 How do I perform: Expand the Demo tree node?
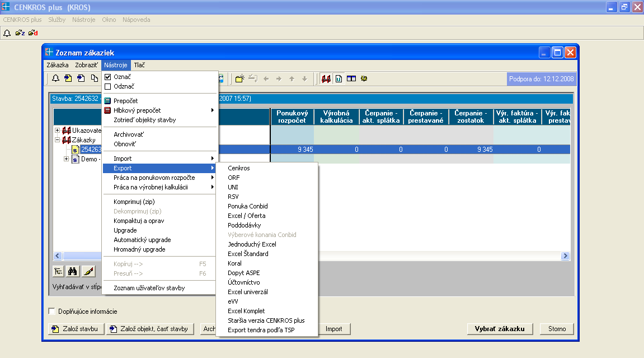point(66,159)
